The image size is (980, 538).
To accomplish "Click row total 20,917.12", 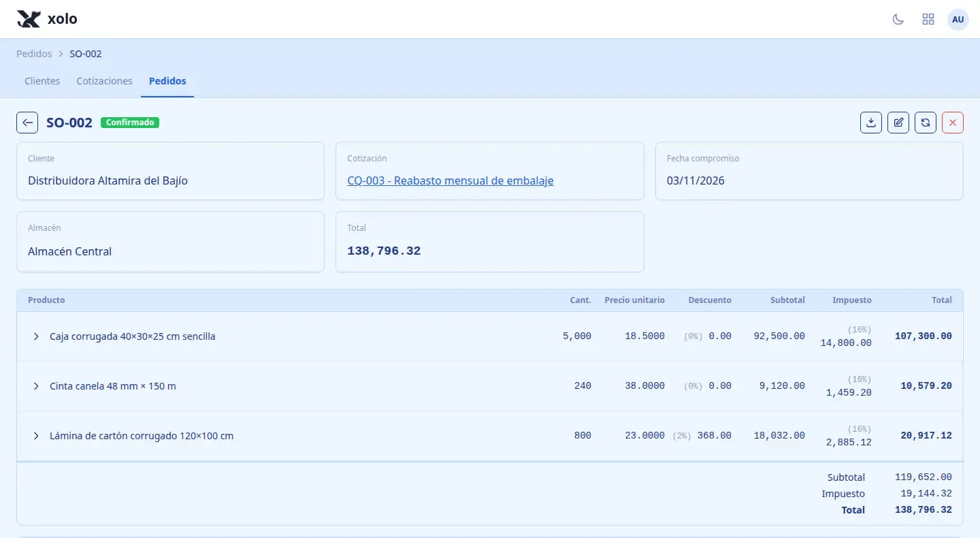I will tap(926, 435).
